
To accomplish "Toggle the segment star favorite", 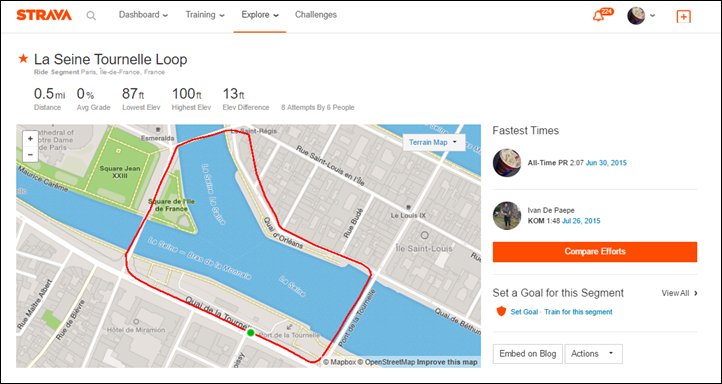I will tap(23, 58).
